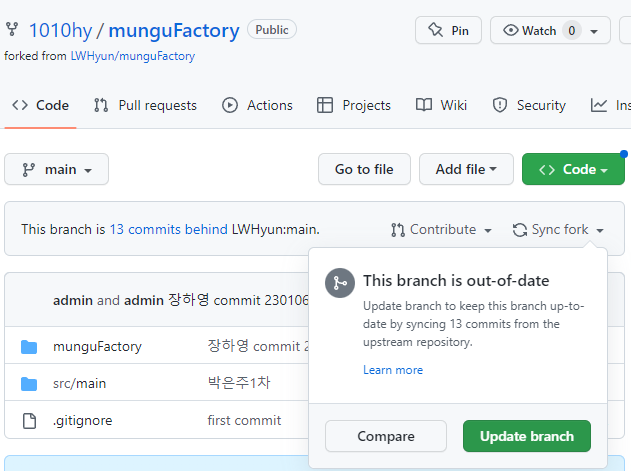Click the Public visibility badge
The height and width of the screenshot is (471, 631).
(x=272, y=30)
